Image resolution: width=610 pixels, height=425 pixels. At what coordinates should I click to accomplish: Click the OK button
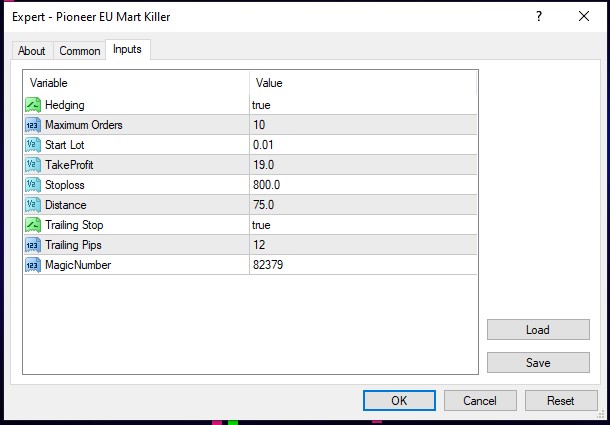tap(399, 400)
